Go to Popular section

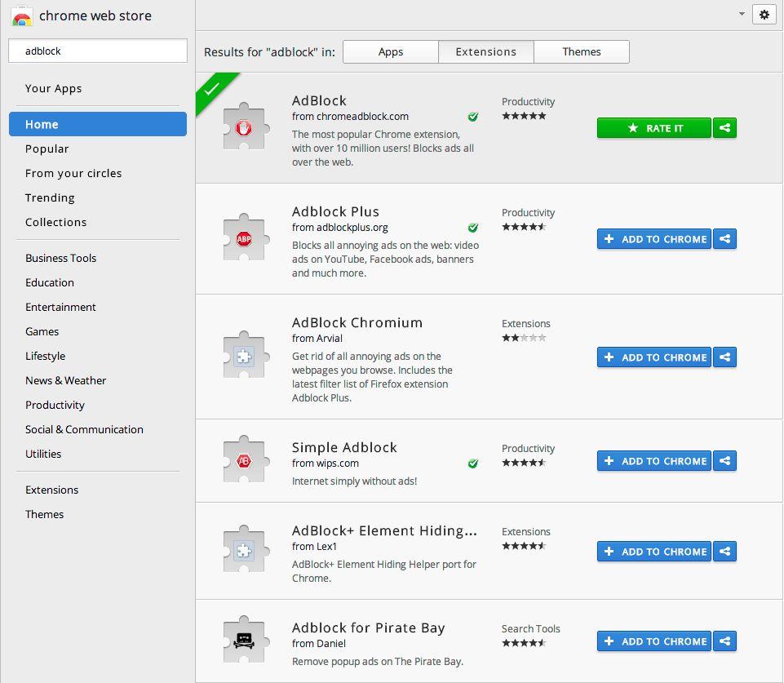[47, 149]
